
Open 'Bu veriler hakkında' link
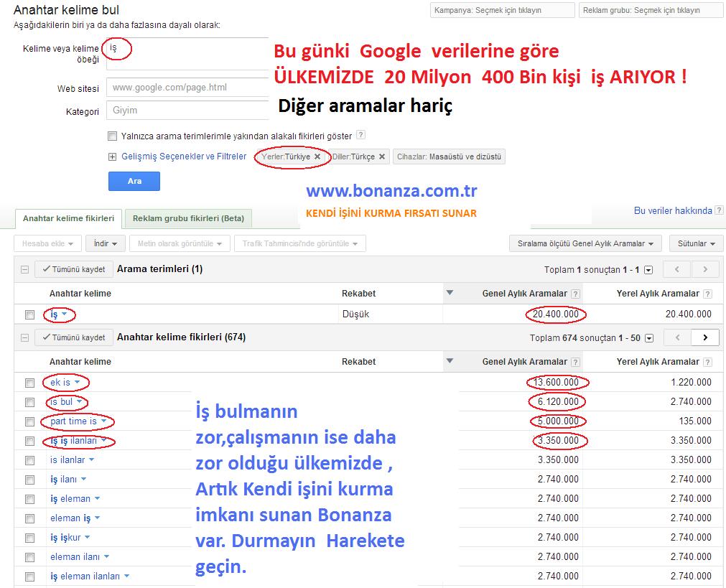pyautogui.click(x=673, y=210)
